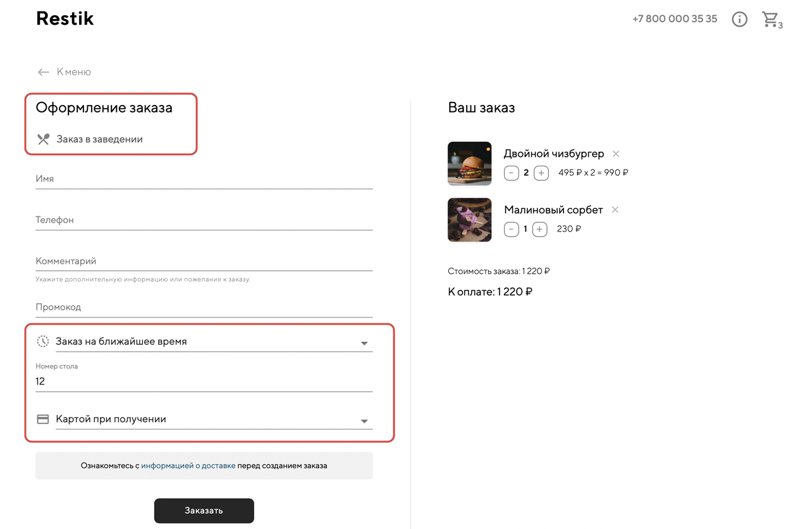This screenshot has width=812, height=529.
Task: Open the shopping cart icon
Action: [770, 20]
